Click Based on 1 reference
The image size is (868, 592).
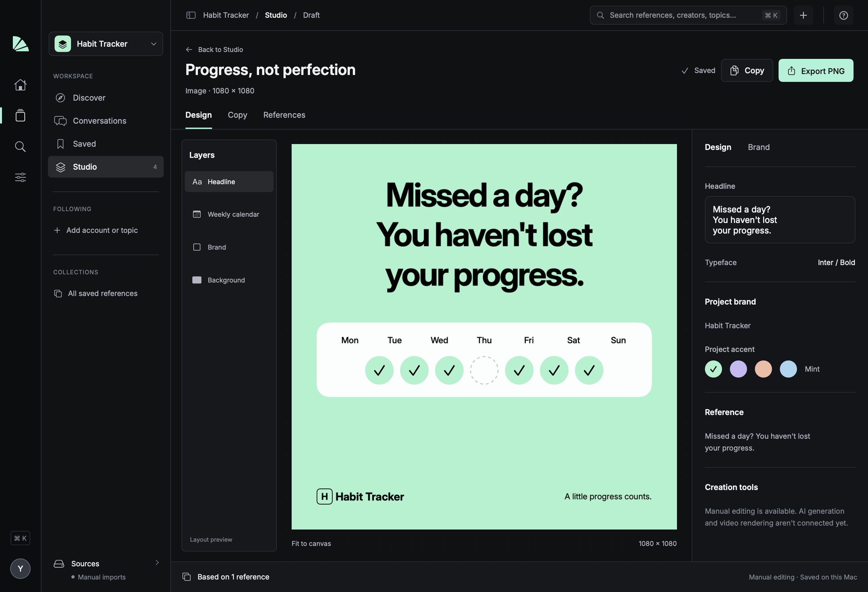coord(233,577)
